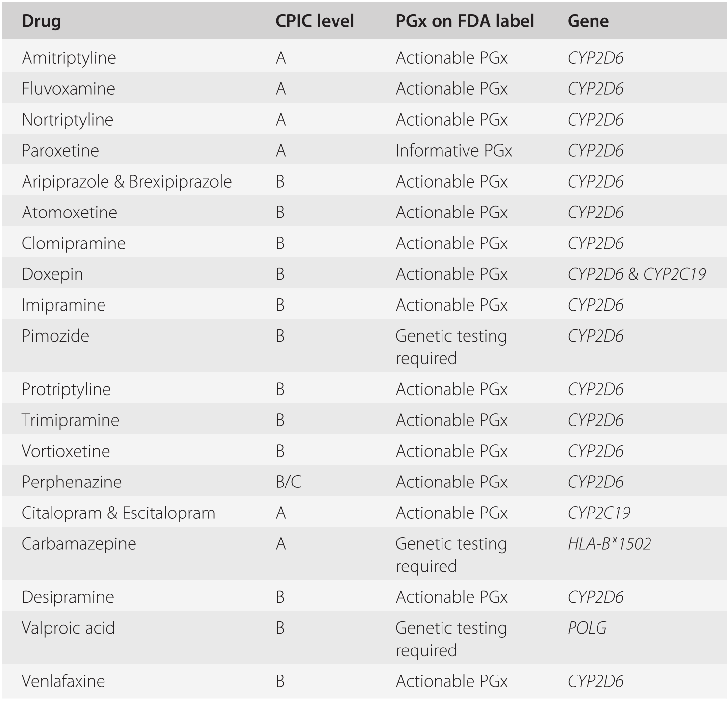Select the Venlafaxine drug cell
This screenshot has width=728, height=702.
click(x=63, y=681)
